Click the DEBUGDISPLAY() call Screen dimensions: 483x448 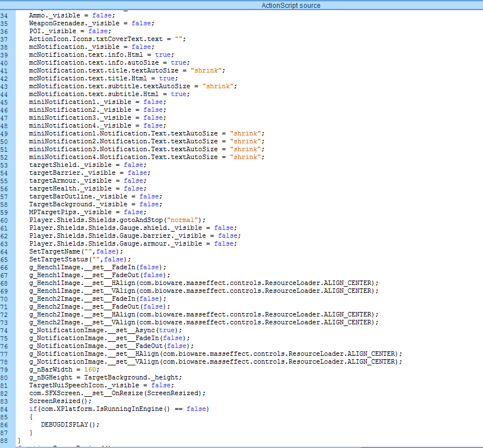coord(70,424)
